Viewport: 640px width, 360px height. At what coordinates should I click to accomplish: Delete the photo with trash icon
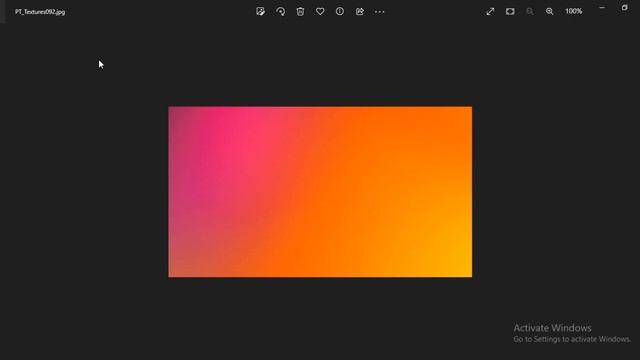click(300, 11)
